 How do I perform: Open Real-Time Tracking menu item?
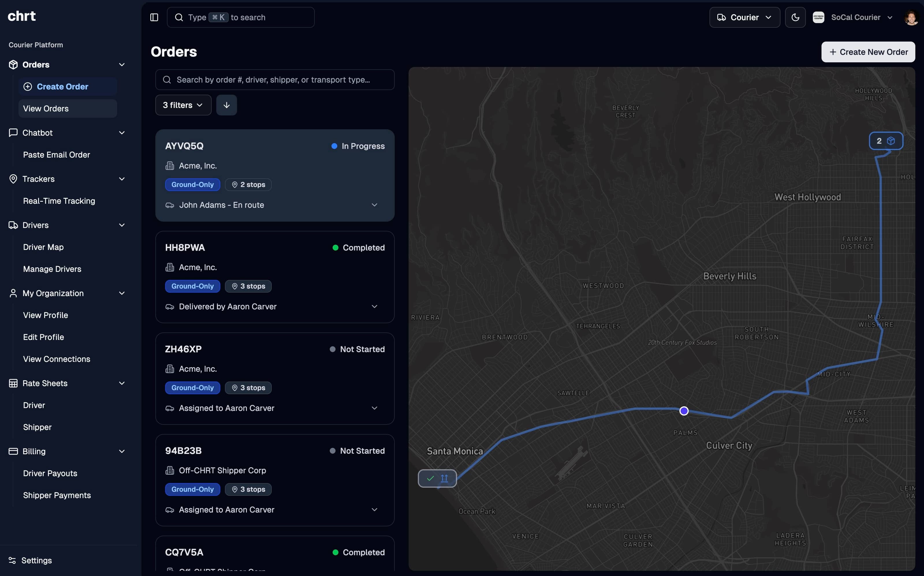pos(59,201)
